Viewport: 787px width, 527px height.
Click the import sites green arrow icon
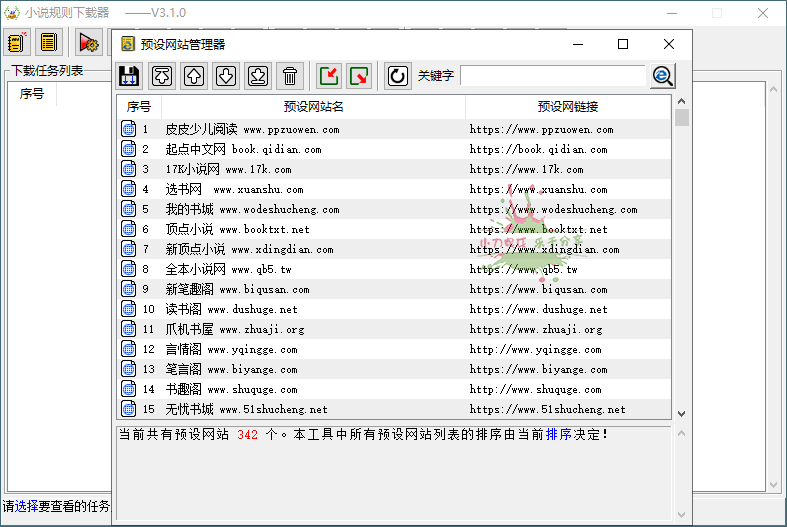(329, 76)
